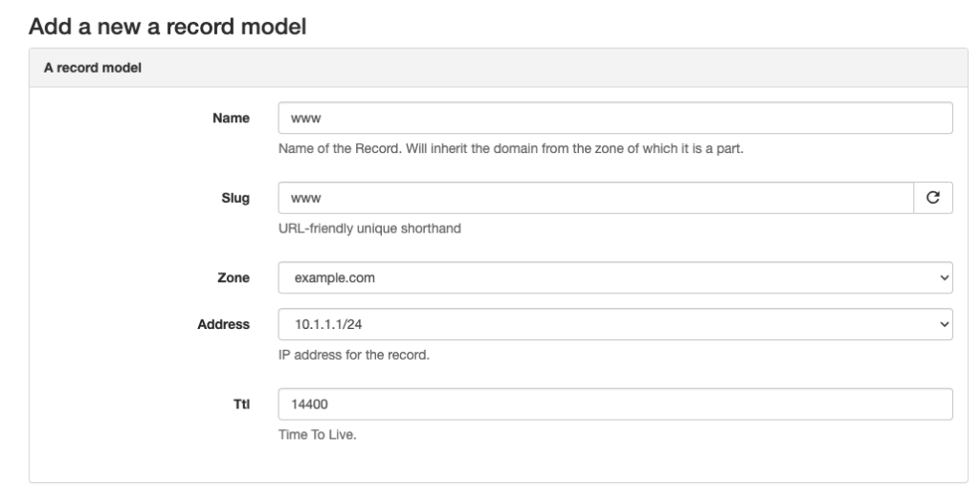Image resolution: width=980 pixels, height=502 pixels.
Task: Click the bold Address field label
Action: (223, 324)
